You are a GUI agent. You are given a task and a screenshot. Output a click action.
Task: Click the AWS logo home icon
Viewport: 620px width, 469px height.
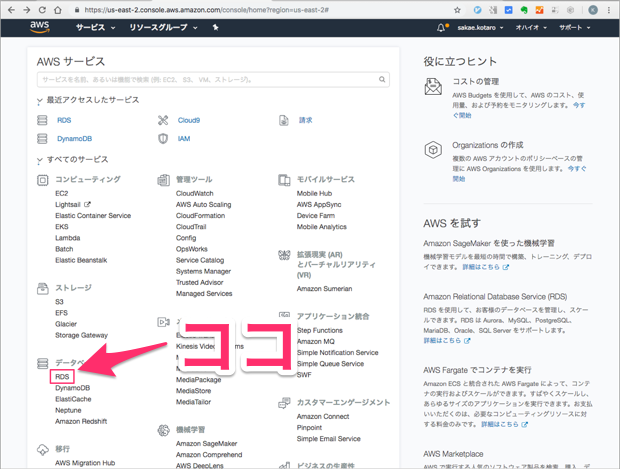[x=40, y=27]
